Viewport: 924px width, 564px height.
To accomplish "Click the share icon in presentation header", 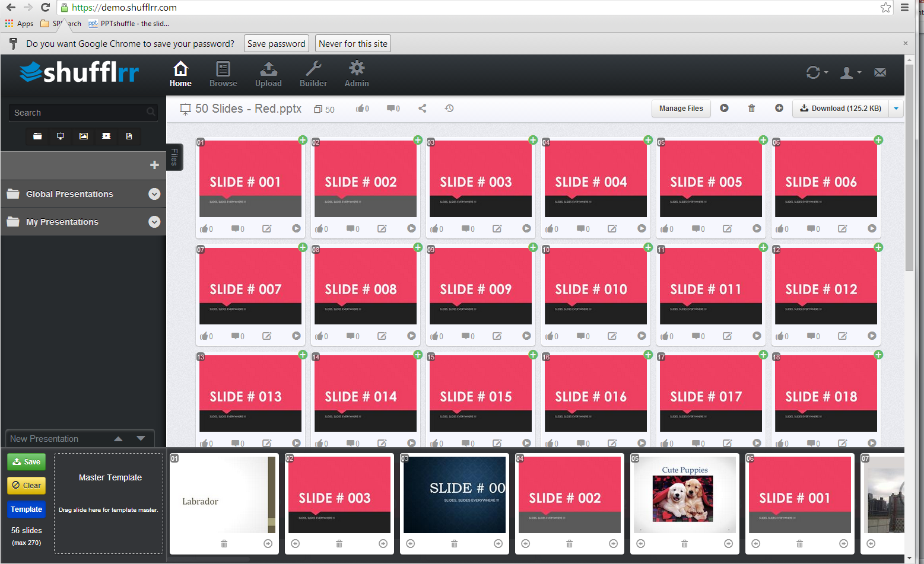I will pyautogui.click(x=422, y=109).
